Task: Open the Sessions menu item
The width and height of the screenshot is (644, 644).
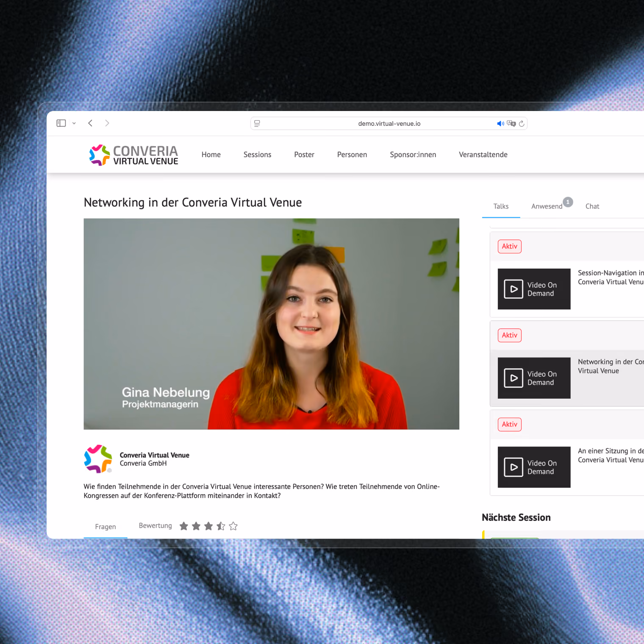Action: (x=257, y=155)
